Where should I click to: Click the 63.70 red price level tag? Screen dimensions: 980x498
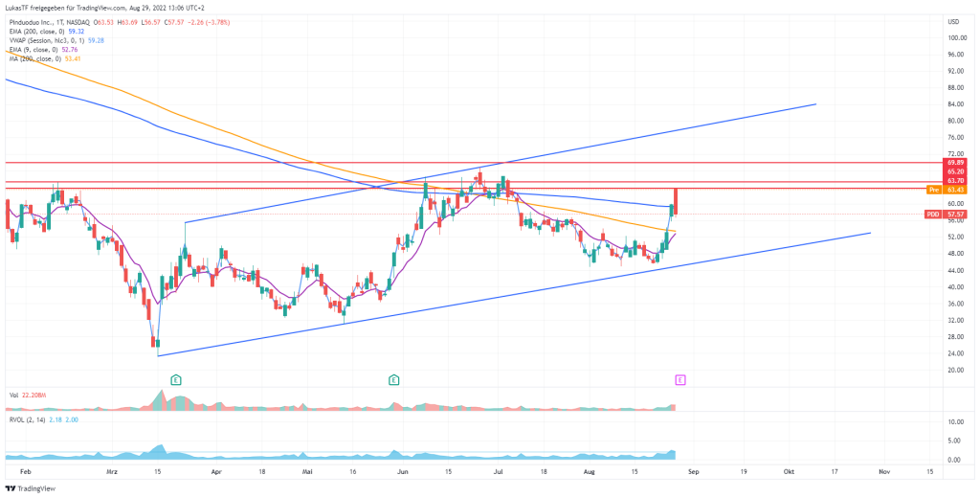click(954, 181)
